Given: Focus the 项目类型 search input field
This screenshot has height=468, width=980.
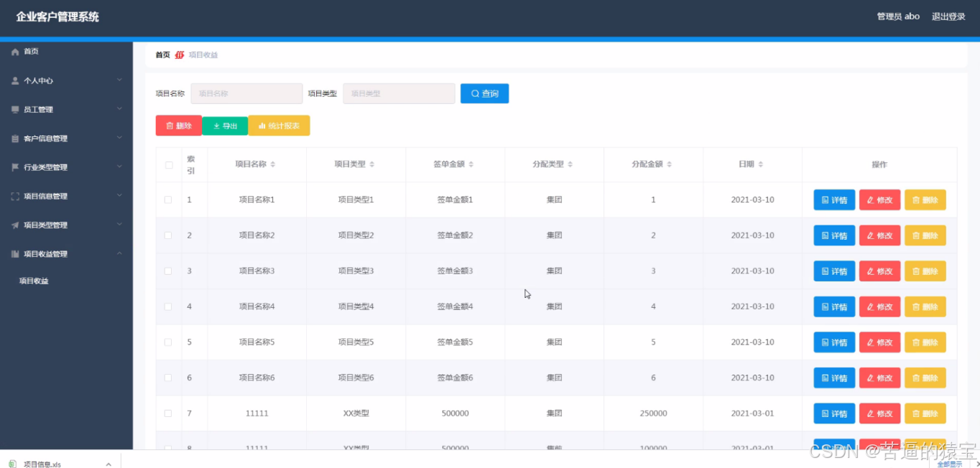Looking at the screenshot, I should (x=399, y=93).
